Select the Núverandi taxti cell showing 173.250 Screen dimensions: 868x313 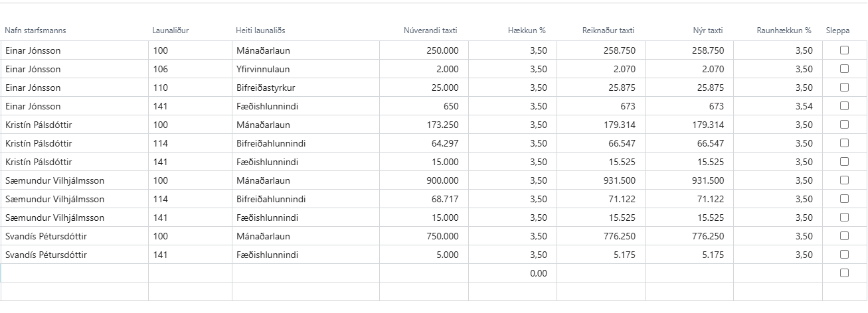441,125
